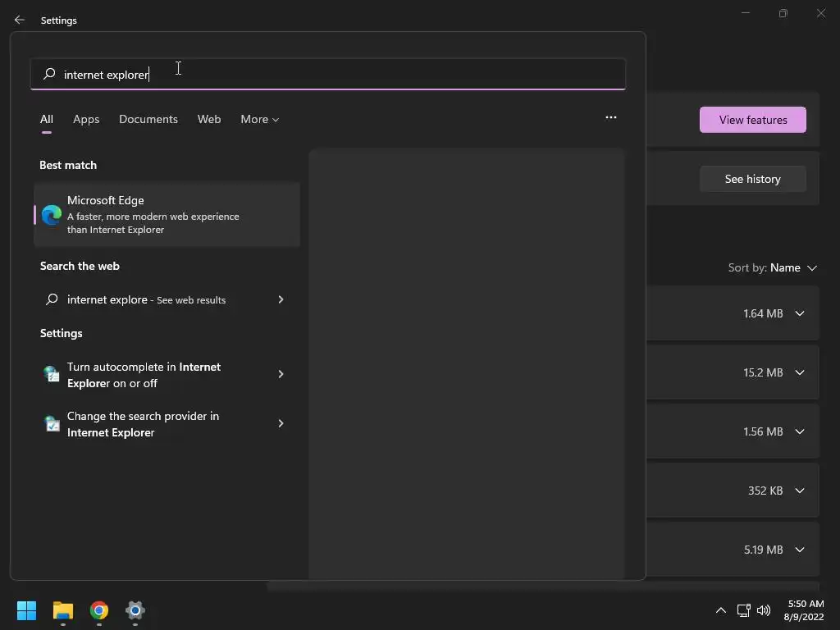Image resolution: width=840 pixels, height=630 pixels.
Task: Click the Settings back arrow
Action: click(20, 20)
